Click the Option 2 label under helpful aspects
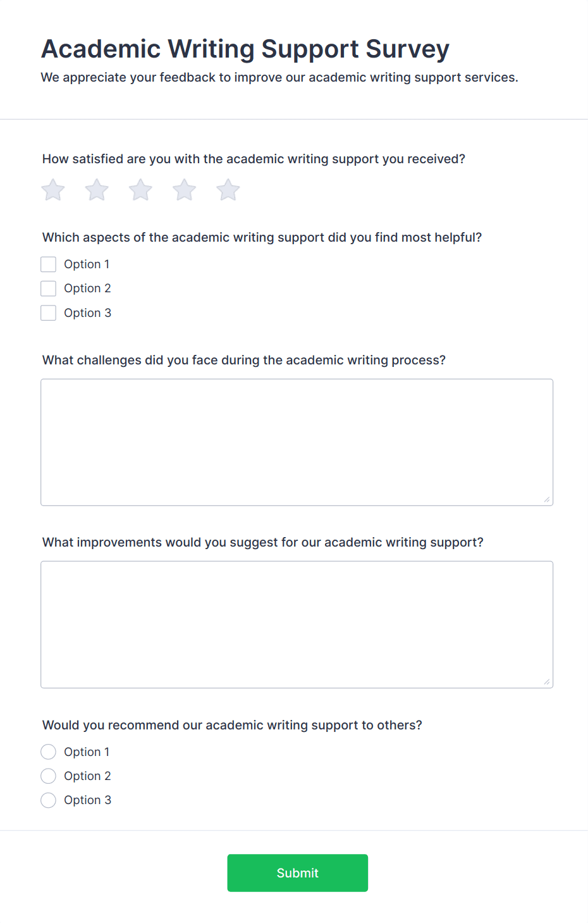Screen dimensions: 588x923 pyautogui.click(x=87, y=288)
